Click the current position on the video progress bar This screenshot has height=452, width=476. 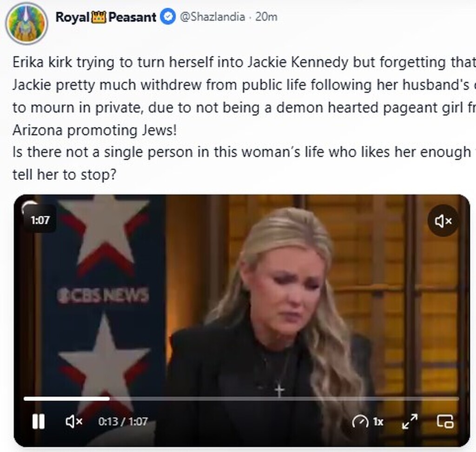point(109,398)
